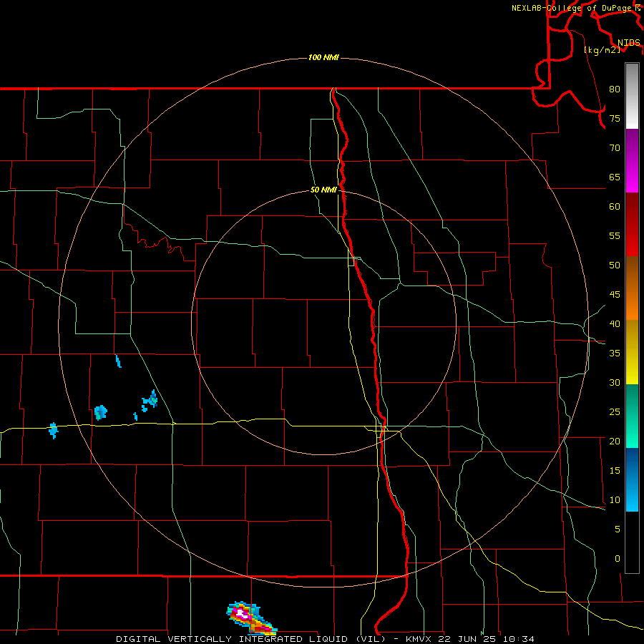This screenshot has width=644, height=644.
Task: Select the purple-magenta segment of the color bar
Action: [632, 161]
